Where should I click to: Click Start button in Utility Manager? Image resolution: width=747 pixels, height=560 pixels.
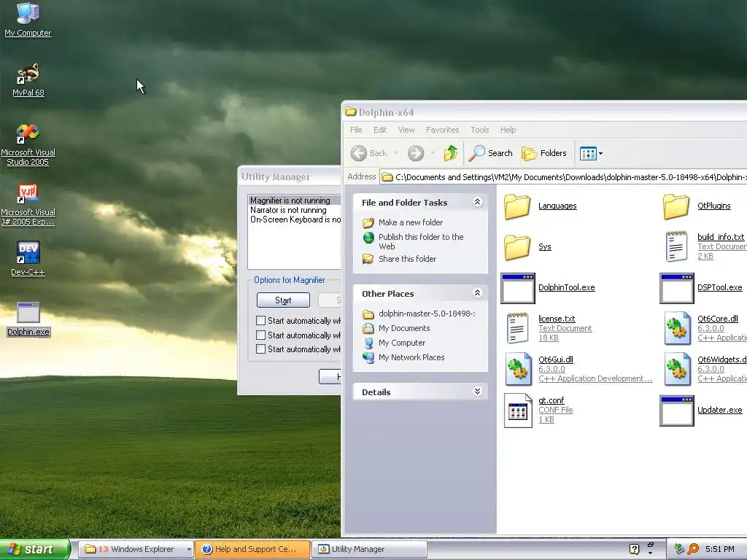click(x=283, y=300)
